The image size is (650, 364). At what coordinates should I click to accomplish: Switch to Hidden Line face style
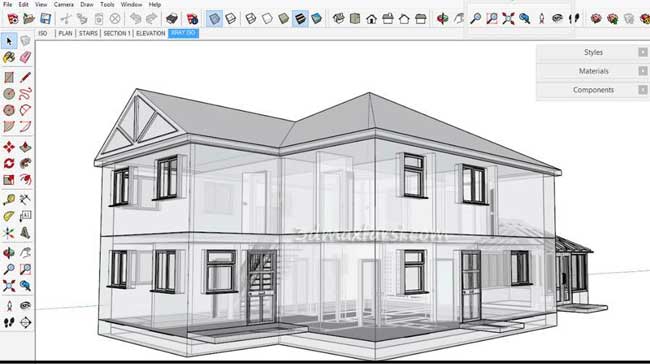pyautogui.click(x=267, y=19)
